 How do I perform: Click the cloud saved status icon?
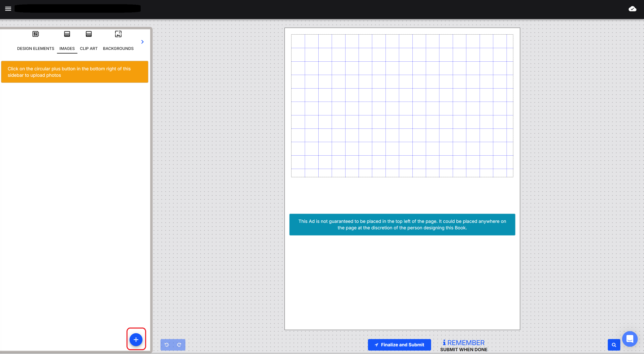click(x=632, y=9)
